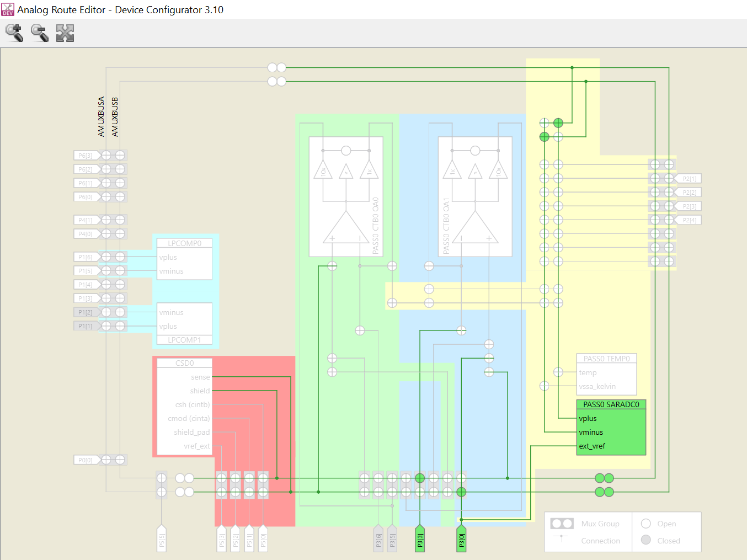This screenshot has width=747, height=560.
Task: Click the PASS0 CTB0 OA1 opamp label
Action: (x=446, y=226)
